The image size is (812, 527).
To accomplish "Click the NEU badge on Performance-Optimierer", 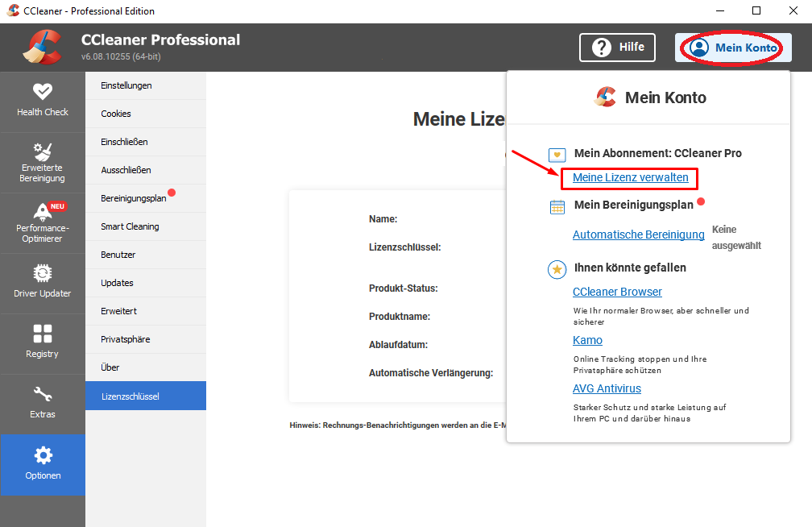I will click(x=57, y=206).
